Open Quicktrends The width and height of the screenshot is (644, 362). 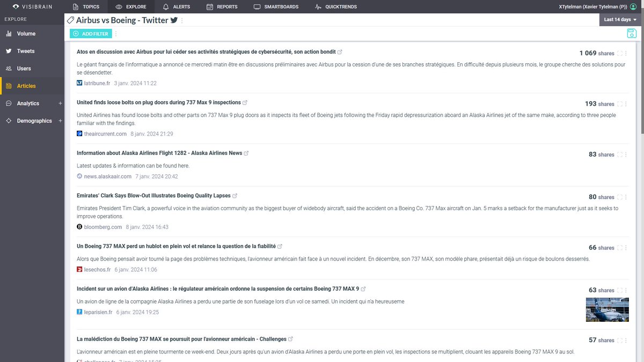[335, 7]
